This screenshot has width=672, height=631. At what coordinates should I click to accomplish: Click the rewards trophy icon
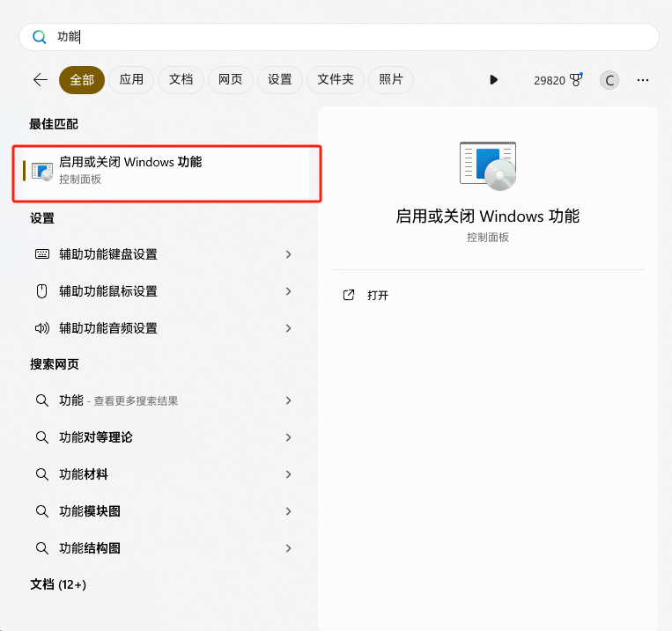tap(576, 80)
